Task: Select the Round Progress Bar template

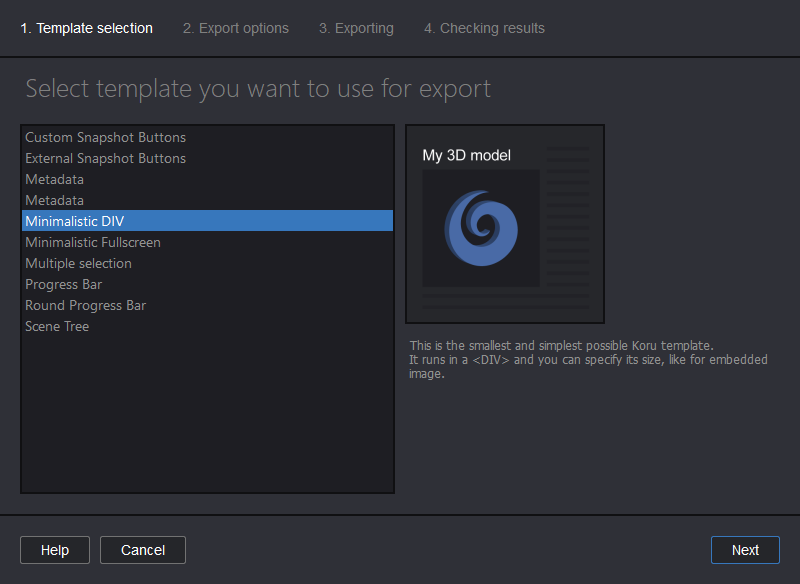Action: pyautogui.click(x=85, y=305)
